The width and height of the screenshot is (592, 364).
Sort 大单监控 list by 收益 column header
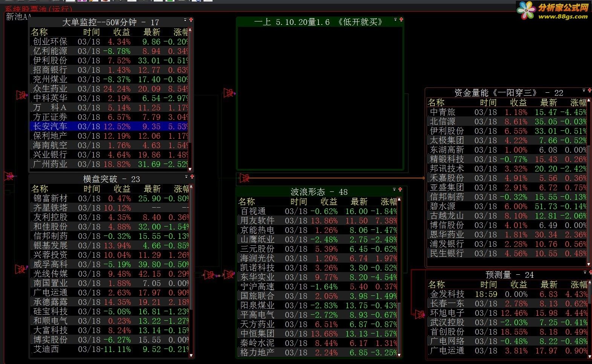(122, 32)
